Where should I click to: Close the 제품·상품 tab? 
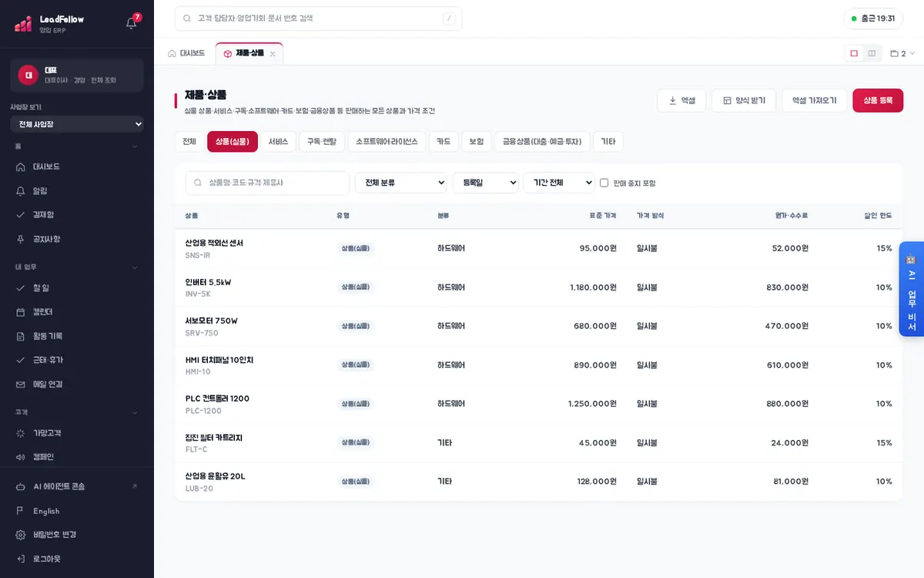[x=273, y=54]
